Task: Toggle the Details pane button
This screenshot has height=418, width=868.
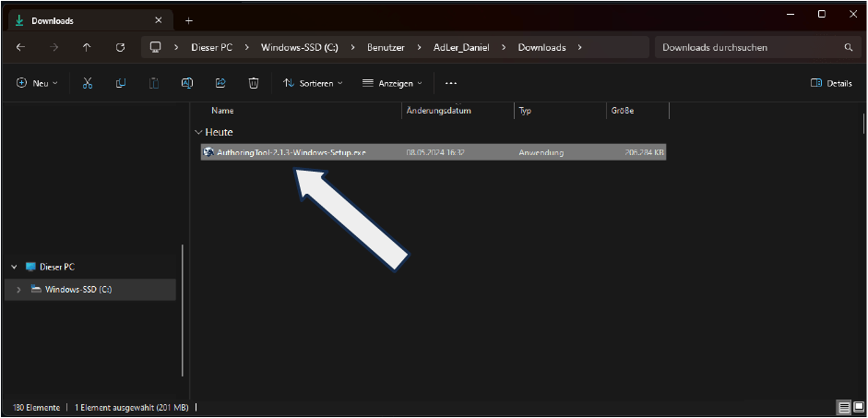Action: tap(831, 83)
